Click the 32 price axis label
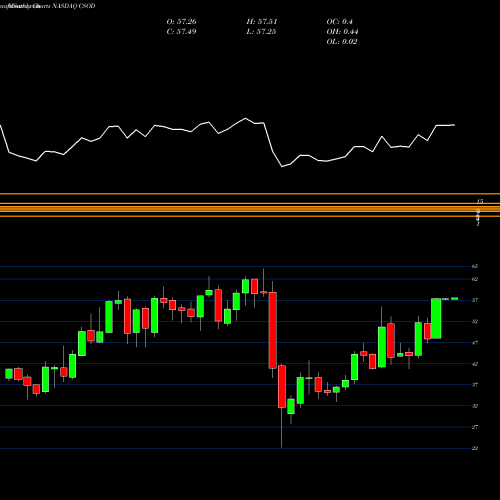The width and height of the screenshot is (500, 500). [475, 406]
